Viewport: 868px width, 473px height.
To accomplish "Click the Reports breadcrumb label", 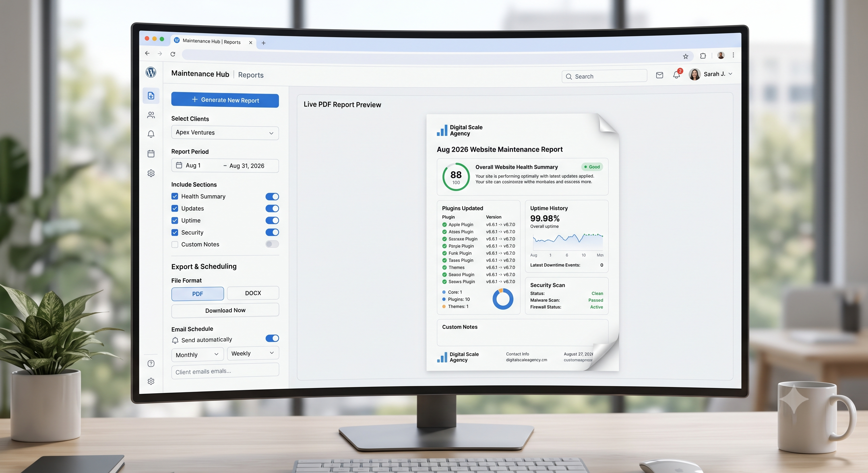I will (x=251, y=75).
